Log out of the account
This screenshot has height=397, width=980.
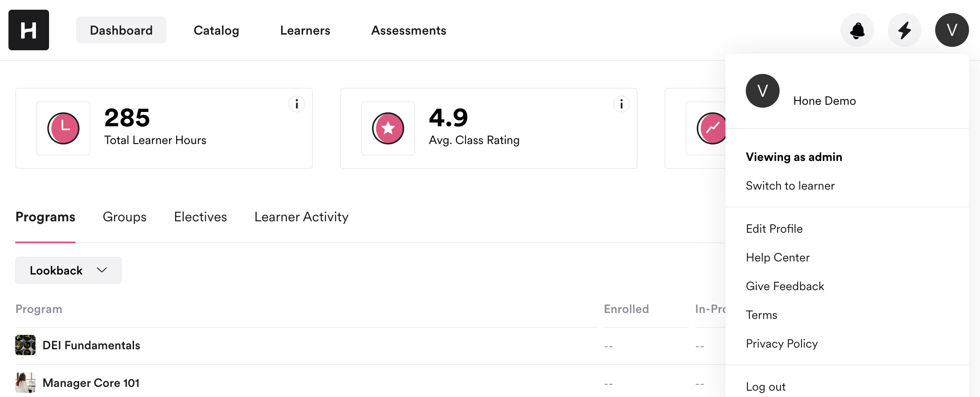pos(766,386)
